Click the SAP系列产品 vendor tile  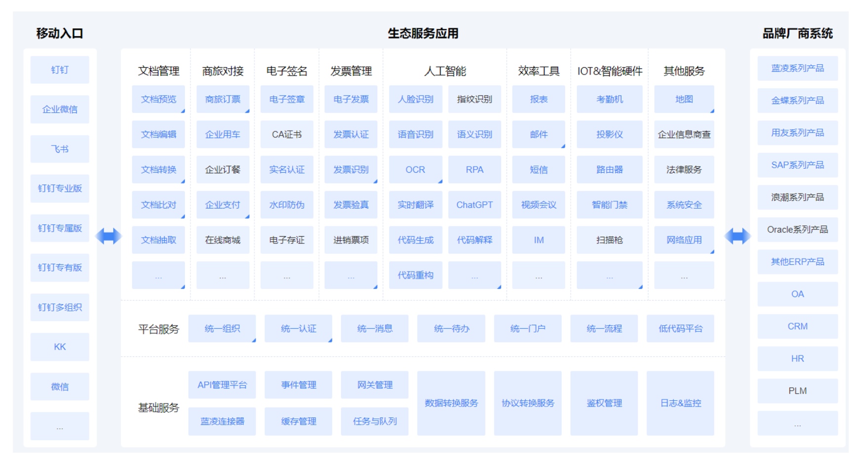[x=797, y=165]
